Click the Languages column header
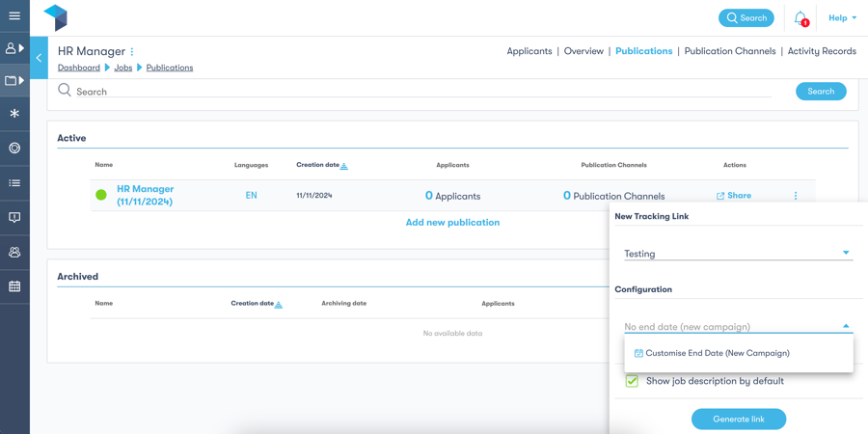Viewport: 868px width, 434px height. coord(252,165)
